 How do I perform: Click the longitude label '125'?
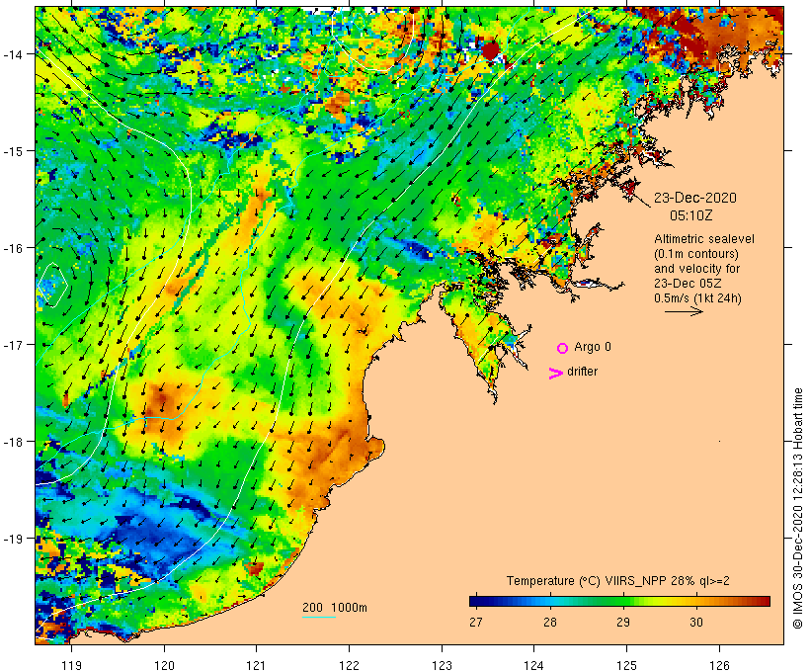pos(626,665)
